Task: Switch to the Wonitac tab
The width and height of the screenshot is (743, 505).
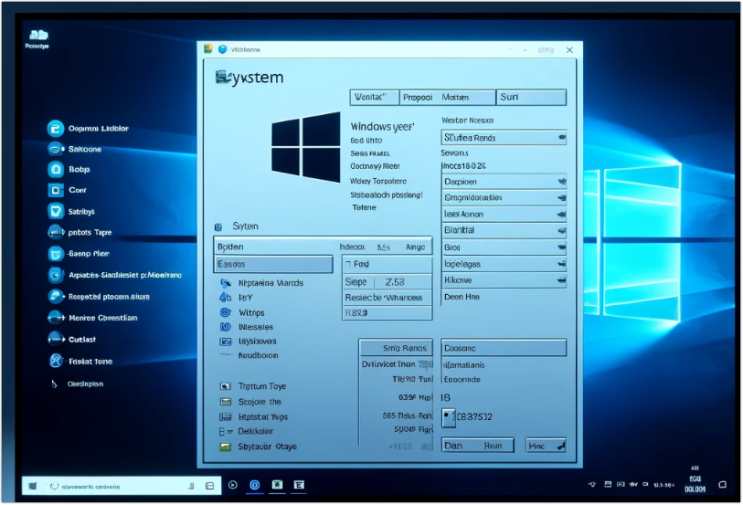Action: (x=374, y=97)
